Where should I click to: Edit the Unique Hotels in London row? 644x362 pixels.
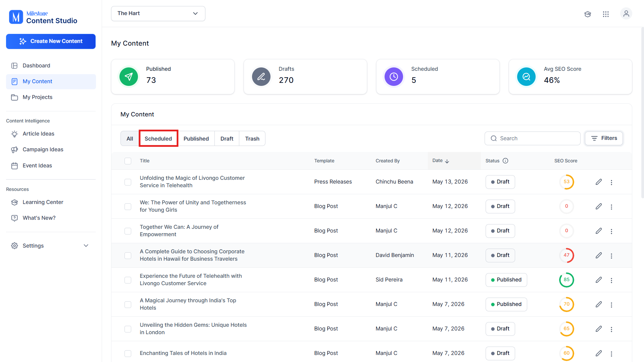599,329
